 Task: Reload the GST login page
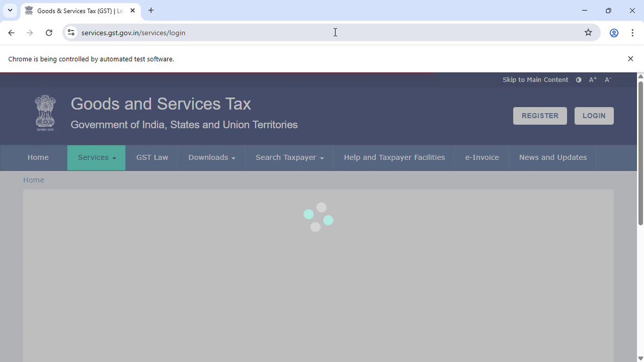[49, 33]
